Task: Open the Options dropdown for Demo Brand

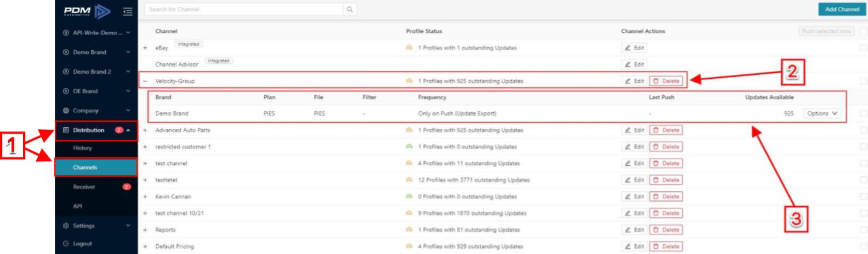Action: 822,113
